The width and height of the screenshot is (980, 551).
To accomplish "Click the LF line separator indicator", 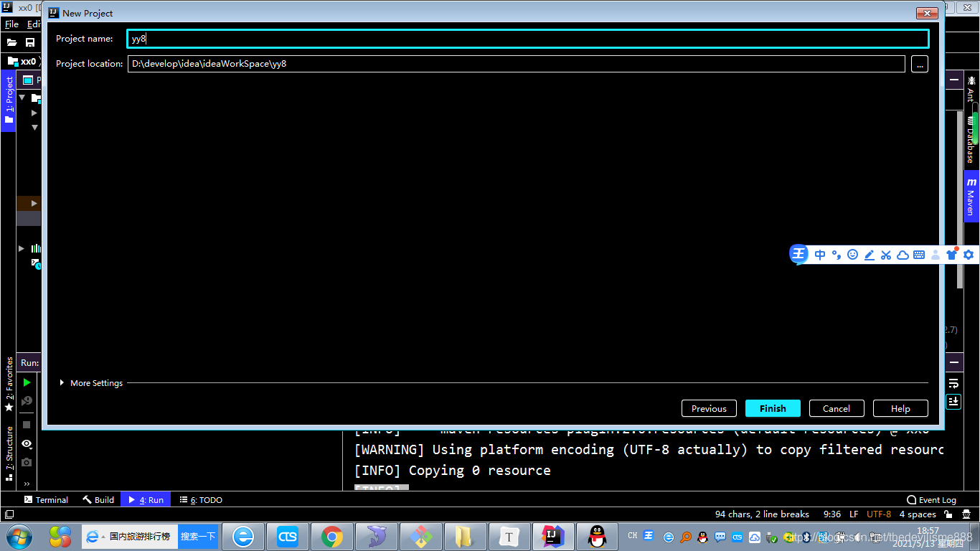I will (x=854, y=514).
